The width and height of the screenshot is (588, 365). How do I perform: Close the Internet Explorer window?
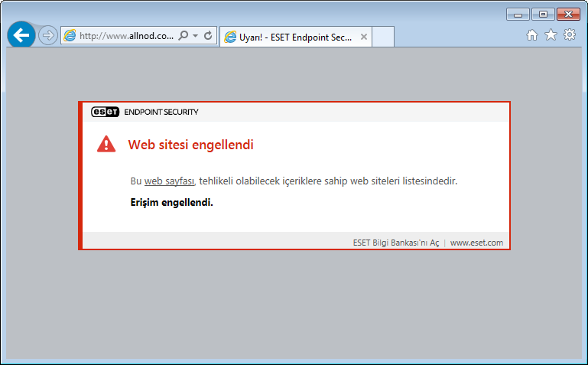coord(568,15)
